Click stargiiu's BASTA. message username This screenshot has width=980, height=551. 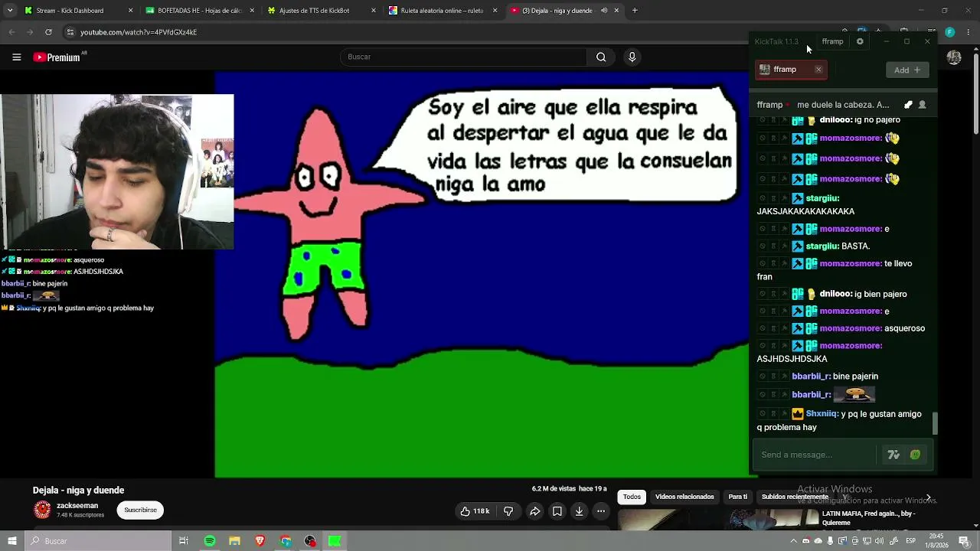point(823,246)
